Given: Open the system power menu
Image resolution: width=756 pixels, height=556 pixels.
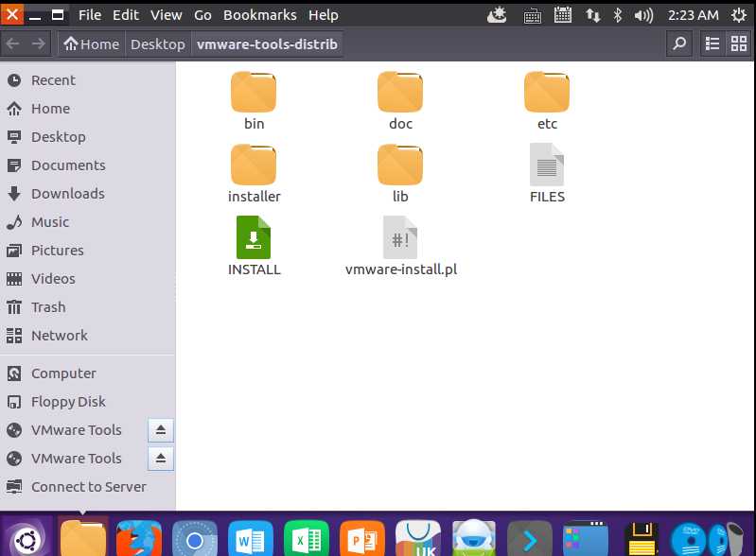Looking at the screenshot, I should tap(739, 15).
